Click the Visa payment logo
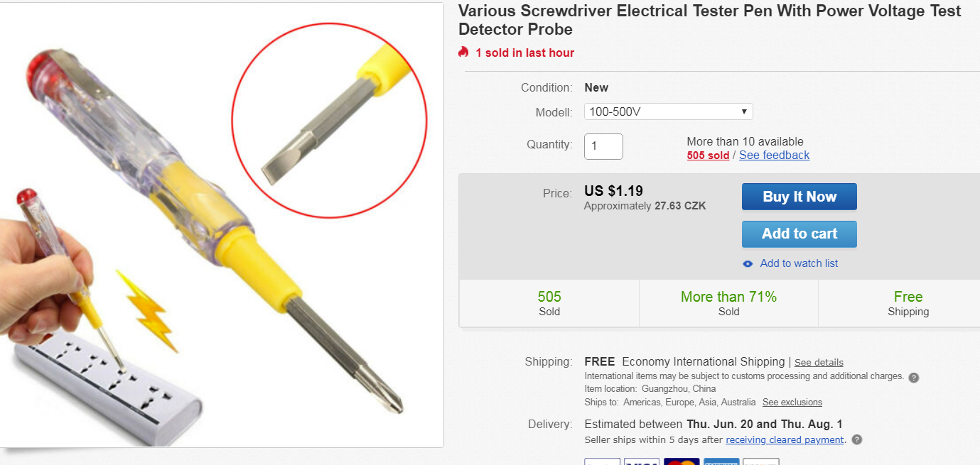 [x=642, y=461]
